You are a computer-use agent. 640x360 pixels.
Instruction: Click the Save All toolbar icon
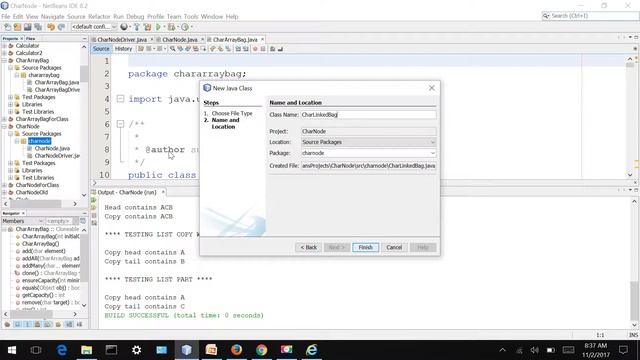coord(38,27)
